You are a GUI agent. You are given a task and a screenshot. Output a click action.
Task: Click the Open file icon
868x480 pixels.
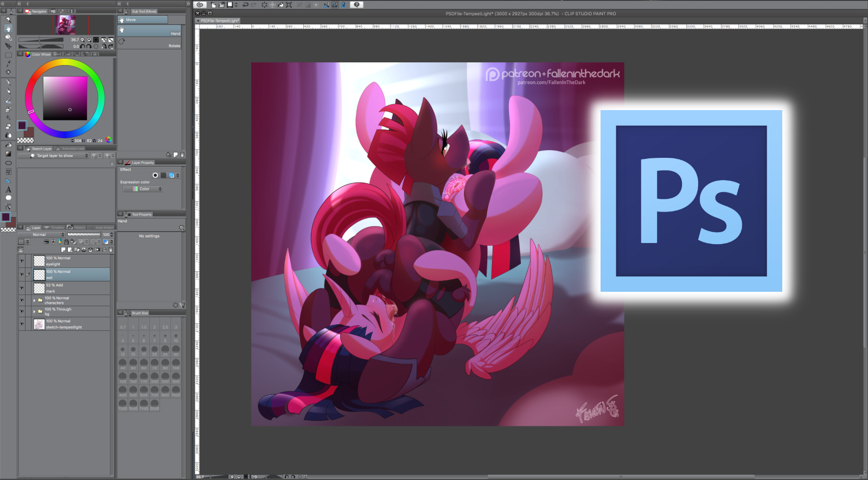[x=221, y=5]
